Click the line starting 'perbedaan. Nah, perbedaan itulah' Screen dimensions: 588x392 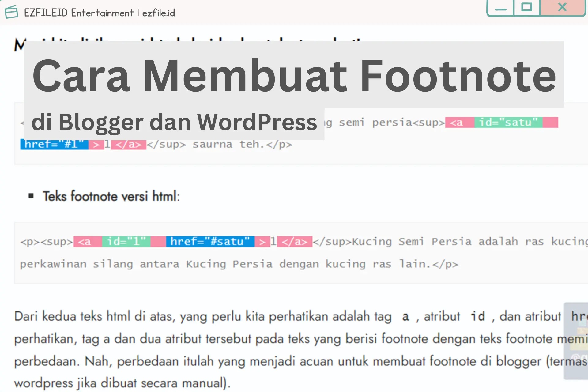tap(301, 361)
